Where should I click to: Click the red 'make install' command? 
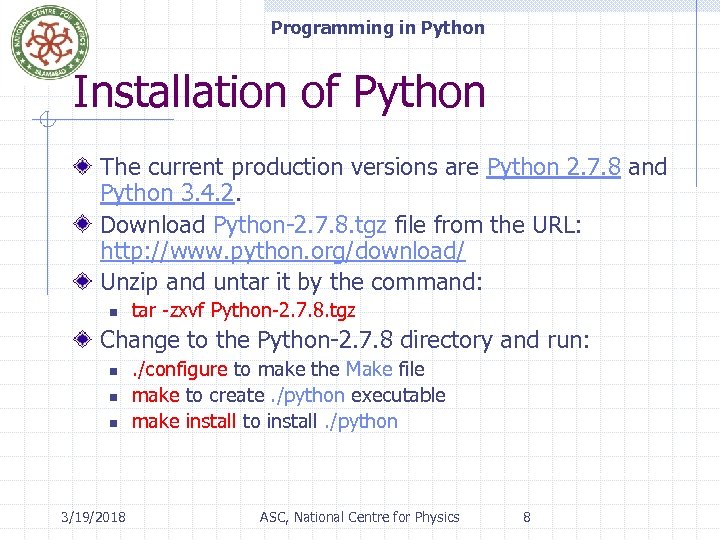tap(184, 422)
